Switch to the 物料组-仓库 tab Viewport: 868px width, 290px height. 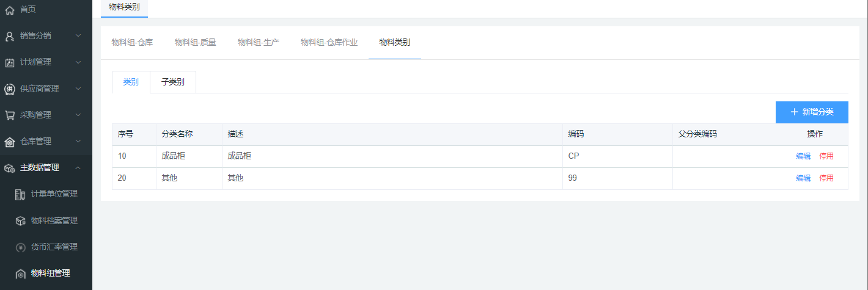pyautogui.click(x=132, y=43)
